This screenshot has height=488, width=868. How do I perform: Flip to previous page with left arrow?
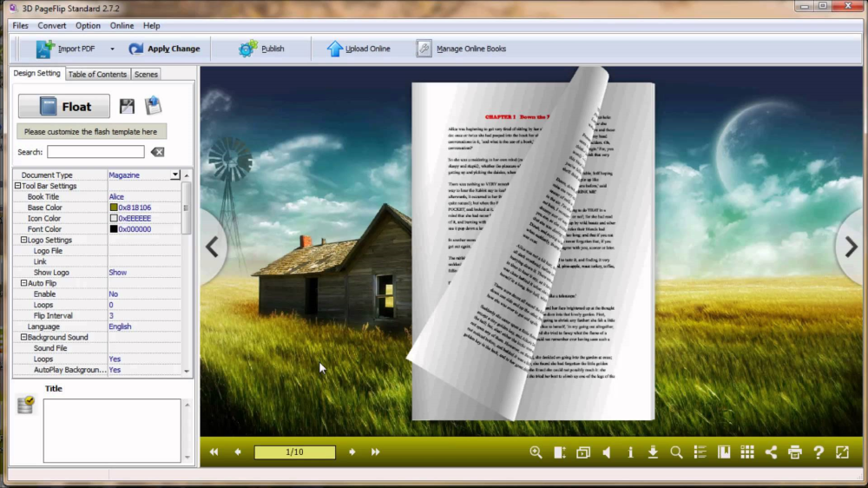click(x=213, y=247)
